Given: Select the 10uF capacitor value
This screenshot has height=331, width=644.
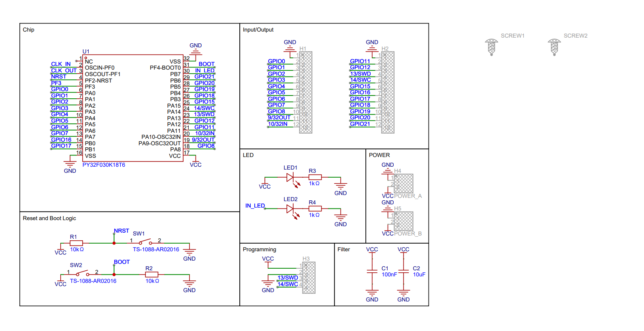Looking at the screenshot, I should [x=419, y=274].
